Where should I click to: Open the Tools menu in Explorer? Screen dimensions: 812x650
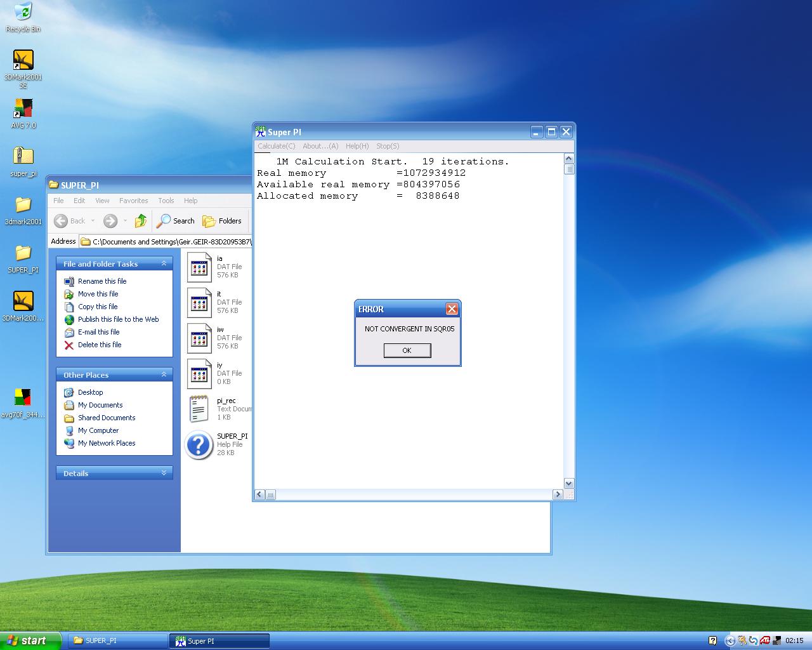[x=166, y=201]
